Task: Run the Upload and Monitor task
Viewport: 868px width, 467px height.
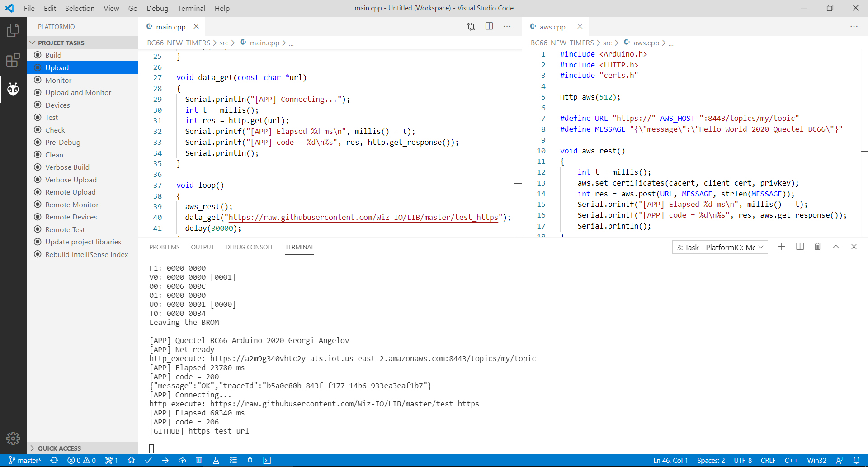Action: [x=82, y=92]
